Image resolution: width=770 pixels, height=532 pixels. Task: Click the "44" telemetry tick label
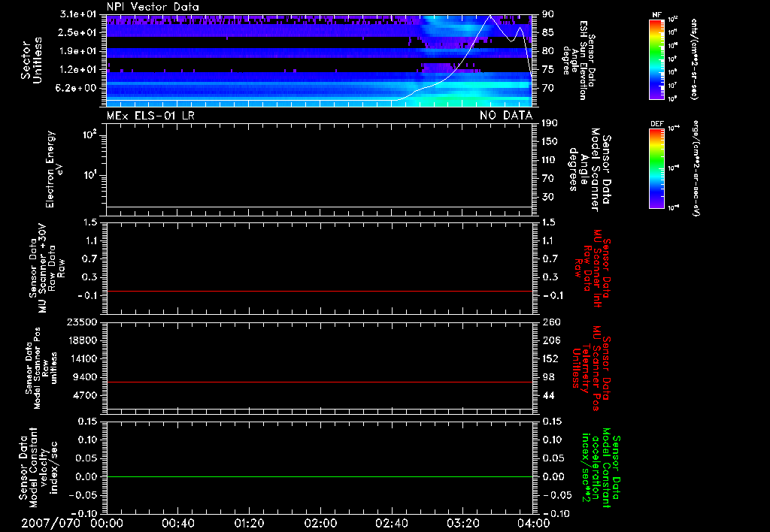point(548,395)
